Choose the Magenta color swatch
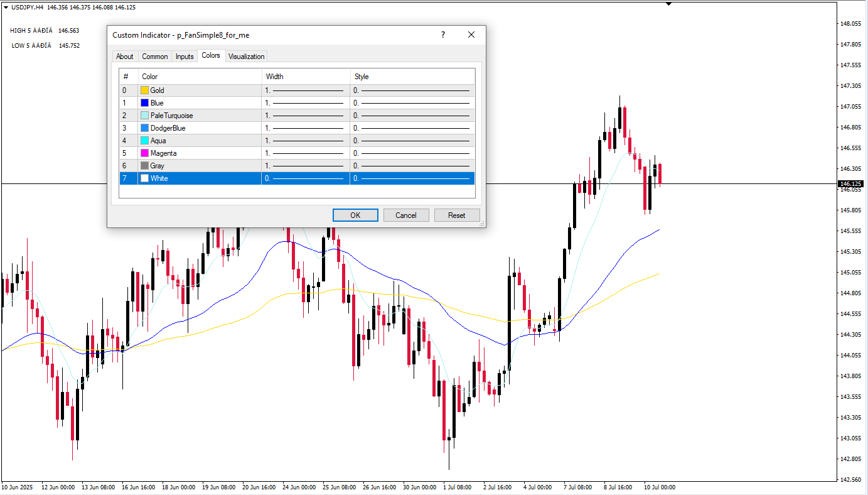 [145, 153]
